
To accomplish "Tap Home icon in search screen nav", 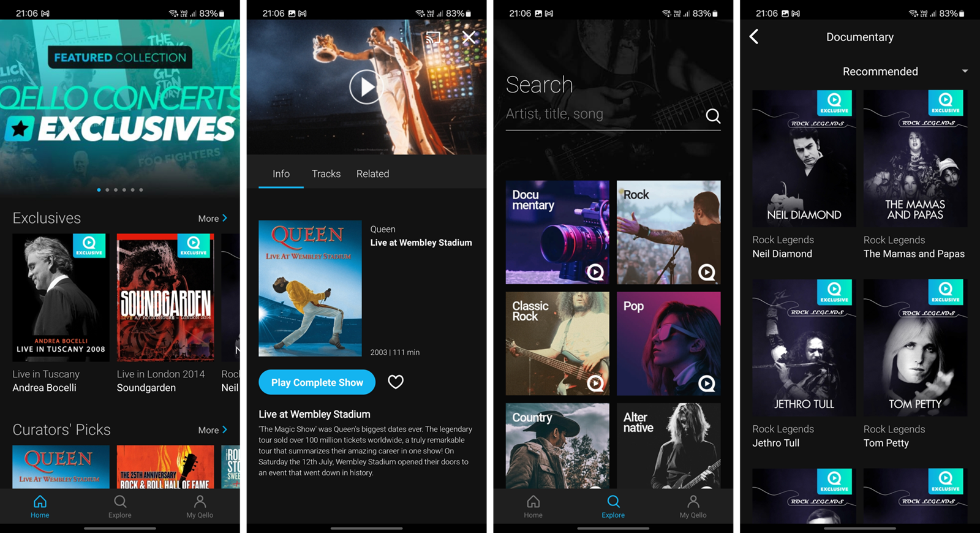I will pyautogui.click(x=533, y=506).
